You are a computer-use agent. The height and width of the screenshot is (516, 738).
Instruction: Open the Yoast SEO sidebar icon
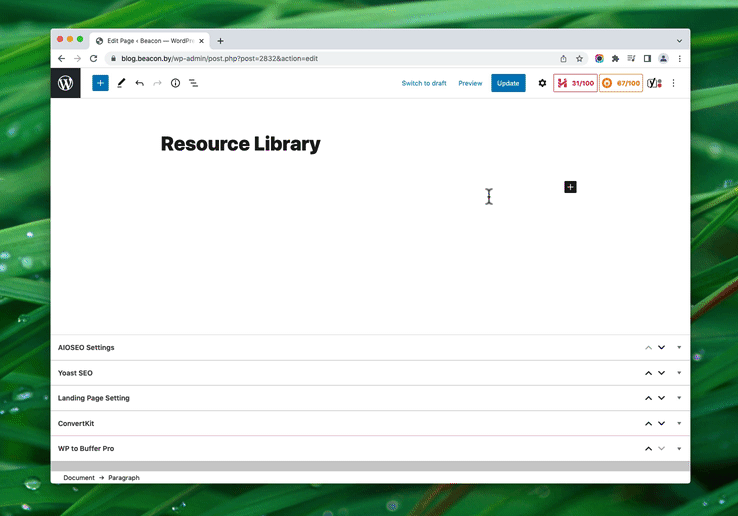(654, 83)
